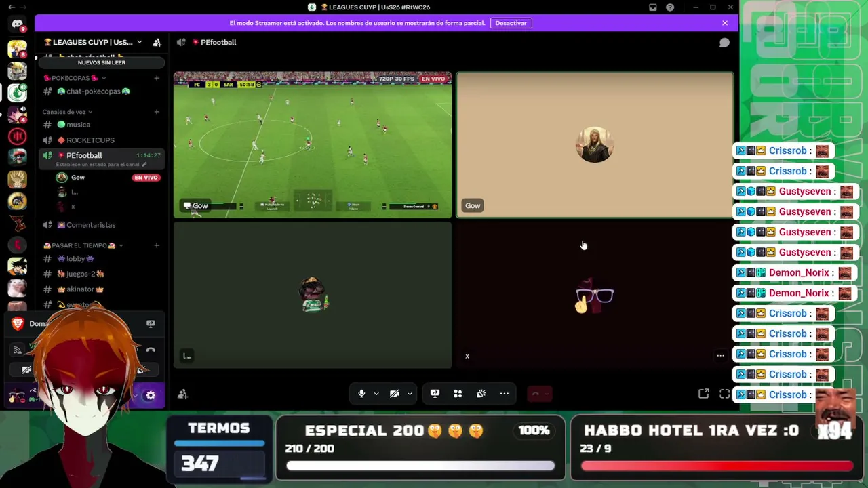
Task: Create a channel in Canales de voz
Action: (x=157, y=112)
